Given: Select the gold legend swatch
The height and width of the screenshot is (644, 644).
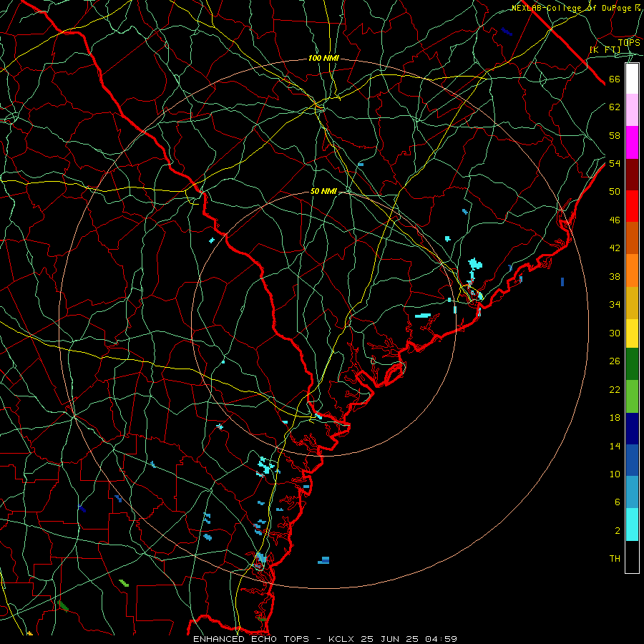Looking at the screenshot, I should pyautogui.click(x=632, y=303).
